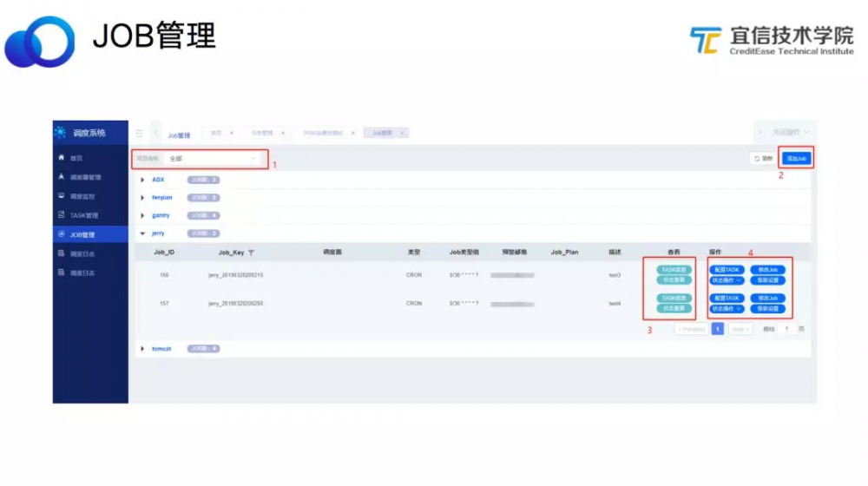Click 状态查看 for job 156

pos(674,280)
